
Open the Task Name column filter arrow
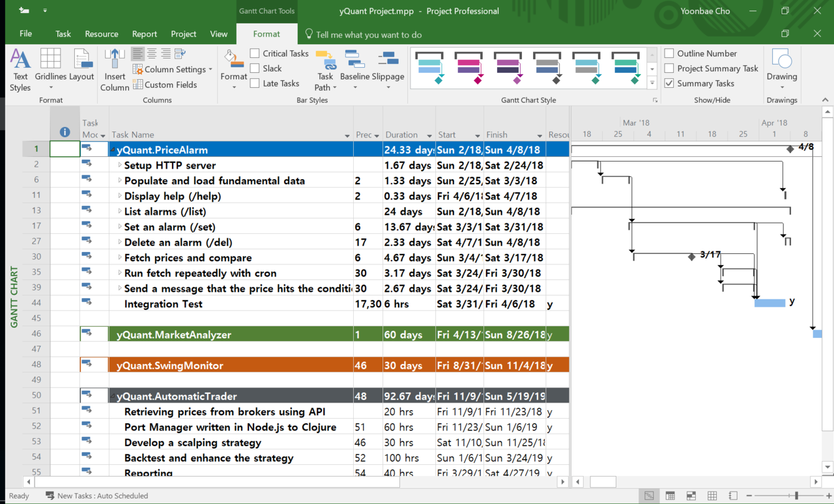(347, 135)
